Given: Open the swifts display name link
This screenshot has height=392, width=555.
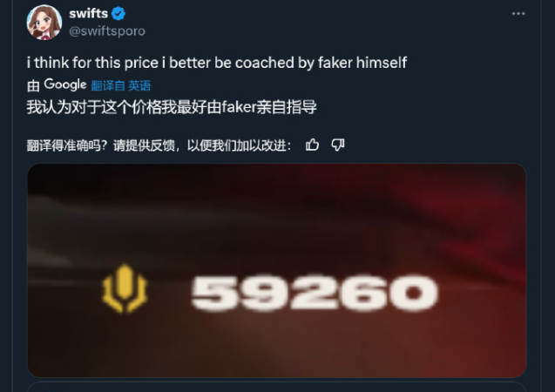Looking at the screenshot, I should tap(89, 13).
